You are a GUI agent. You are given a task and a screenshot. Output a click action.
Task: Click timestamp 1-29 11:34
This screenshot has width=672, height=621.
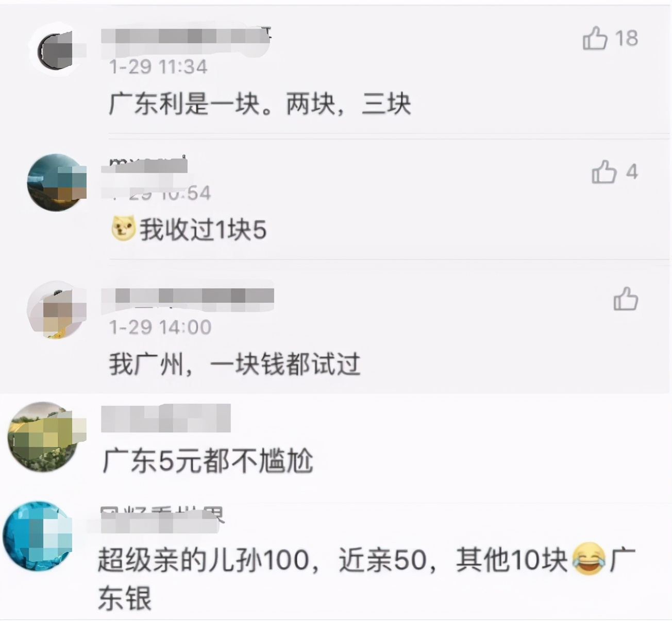coord(158,66)
